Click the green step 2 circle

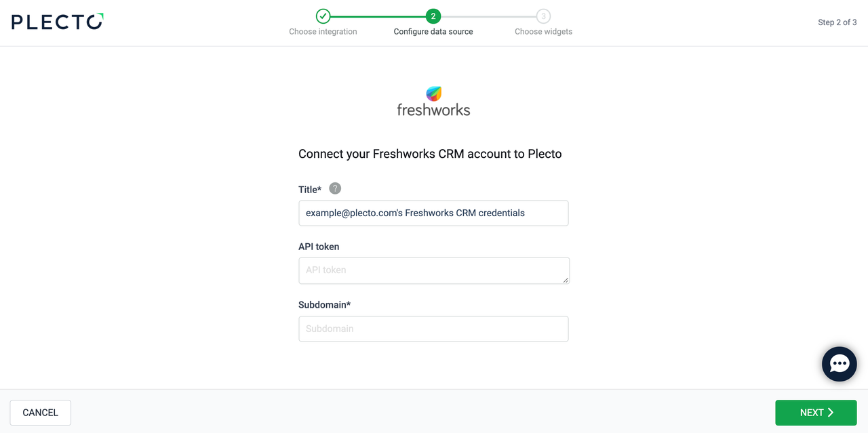433,16
